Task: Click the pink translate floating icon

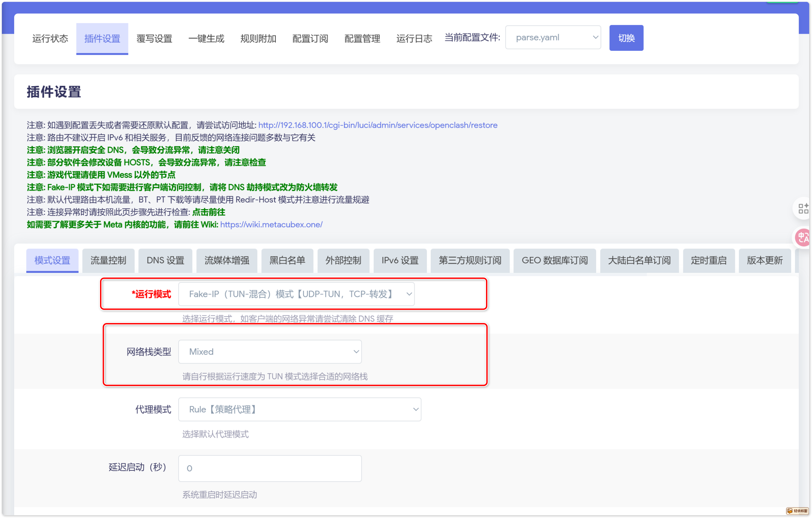Action: (x=803, y=238)
